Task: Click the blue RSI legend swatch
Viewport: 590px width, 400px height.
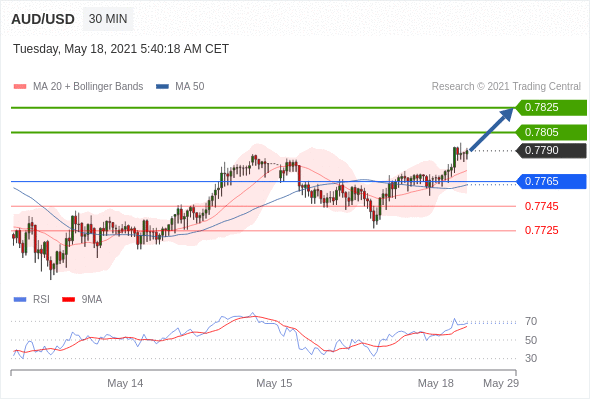Action: tap(20, 300)
